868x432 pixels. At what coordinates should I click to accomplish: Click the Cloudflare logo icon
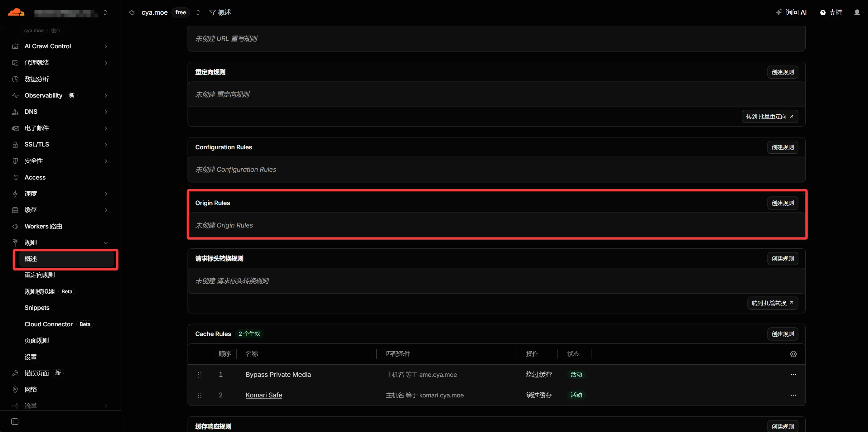[16, 12]
